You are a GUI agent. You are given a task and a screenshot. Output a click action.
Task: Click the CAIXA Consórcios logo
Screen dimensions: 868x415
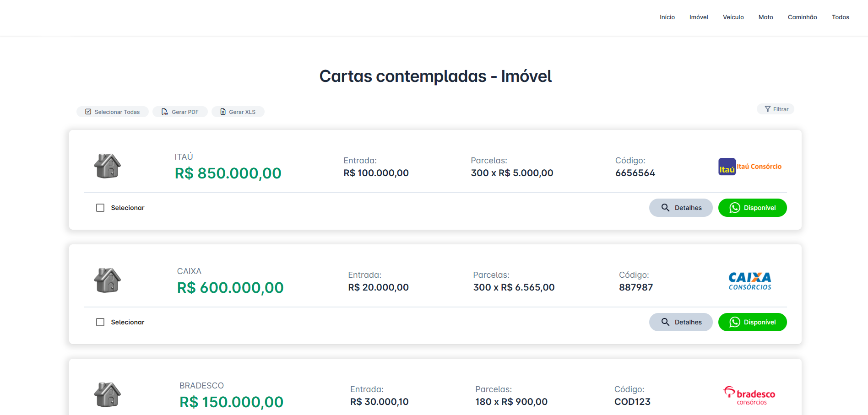coord(749,280)
